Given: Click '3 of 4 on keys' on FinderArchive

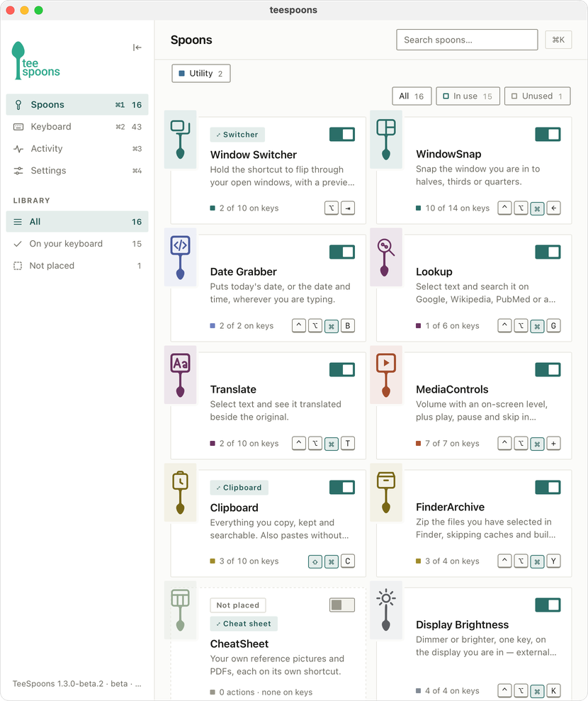Looking at the screenshot, I should 452,561.
